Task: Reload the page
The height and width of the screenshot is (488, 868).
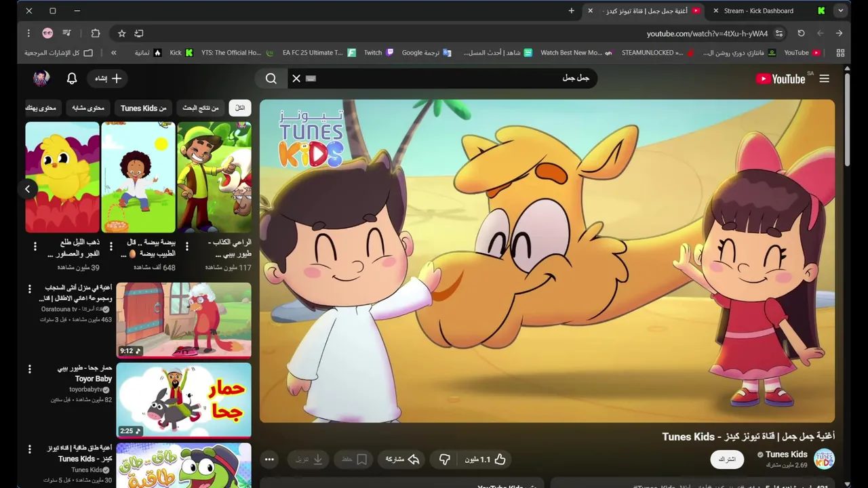Action: tap(801, 33)
